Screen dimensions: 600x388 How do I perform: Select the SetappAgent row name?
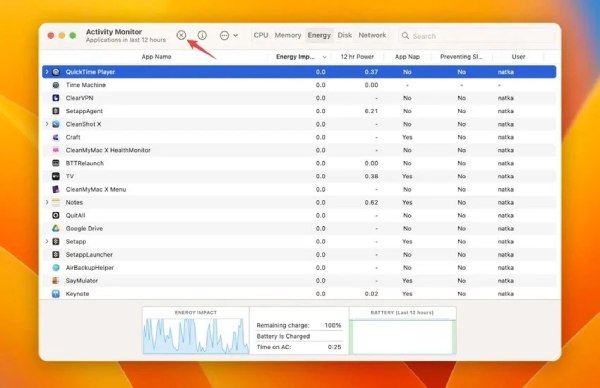[x=84, y=111]
